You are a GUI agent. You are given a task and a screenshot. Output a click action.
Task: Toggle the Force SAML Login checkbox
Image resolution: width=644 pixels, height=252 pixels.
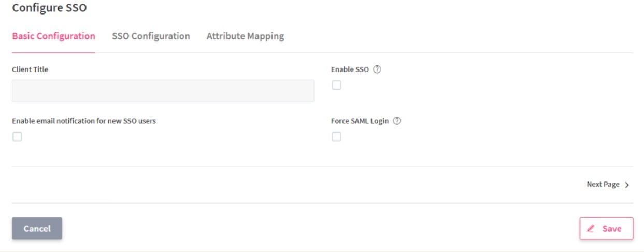[337, 137]
